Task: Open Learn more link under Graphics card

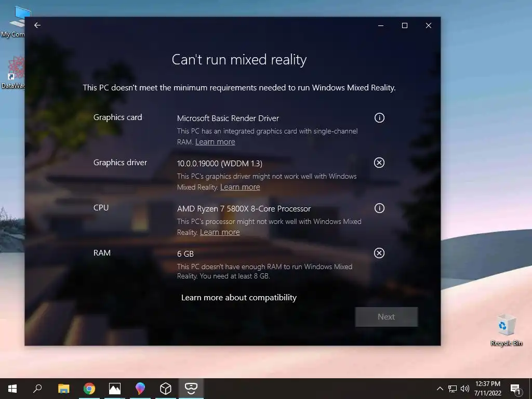Action: pos(215,142)
